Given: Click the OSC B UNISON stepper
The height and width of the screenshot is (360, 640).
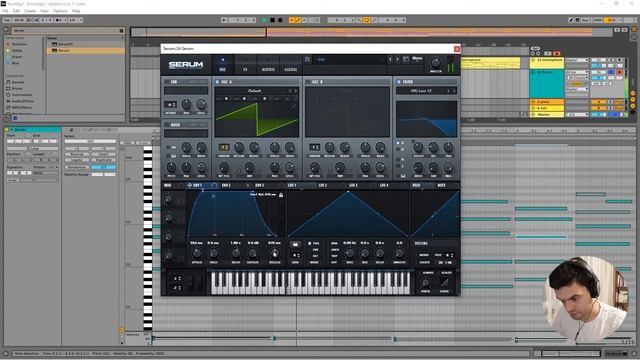Looking at the screenshot, I should (314, 147).
